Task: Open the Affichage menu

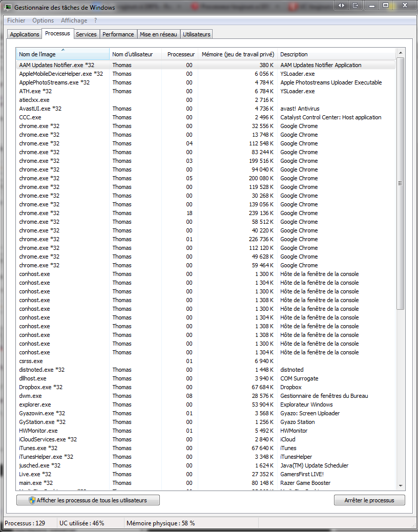Action: click(x=74, y=20)
